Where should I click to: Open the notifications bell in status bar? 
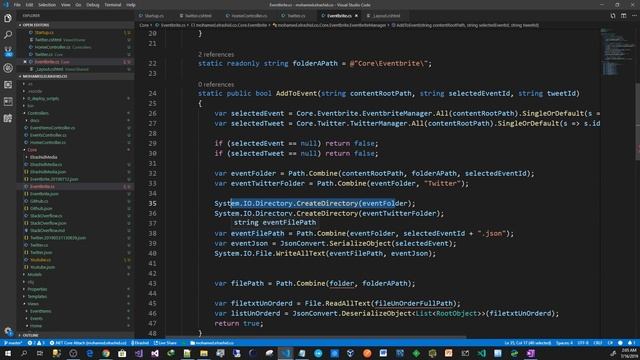[631, 343]
